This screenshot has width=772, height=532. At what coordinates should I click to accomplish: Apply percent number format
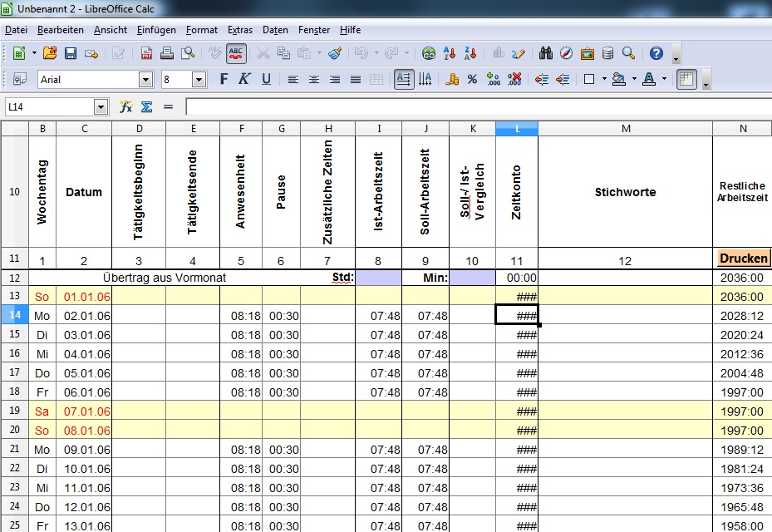tap(472, 79)
